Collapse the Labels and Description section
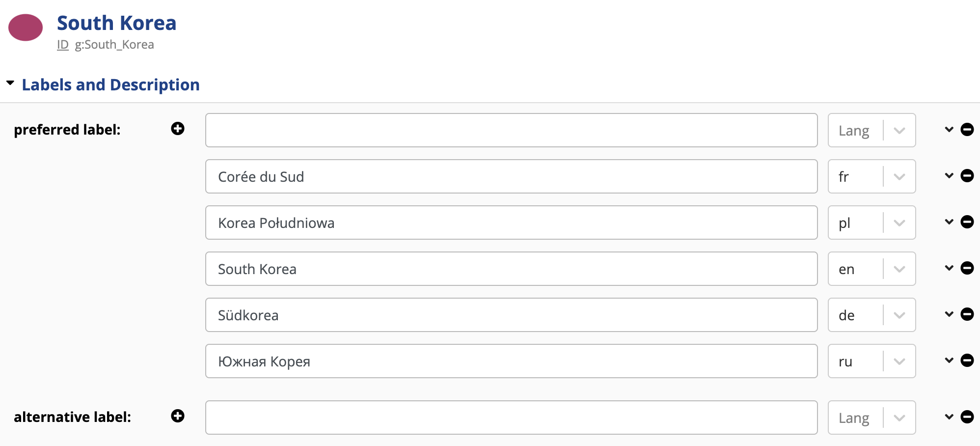The height and width of the screenshot is (446, 980). point(10,84)
